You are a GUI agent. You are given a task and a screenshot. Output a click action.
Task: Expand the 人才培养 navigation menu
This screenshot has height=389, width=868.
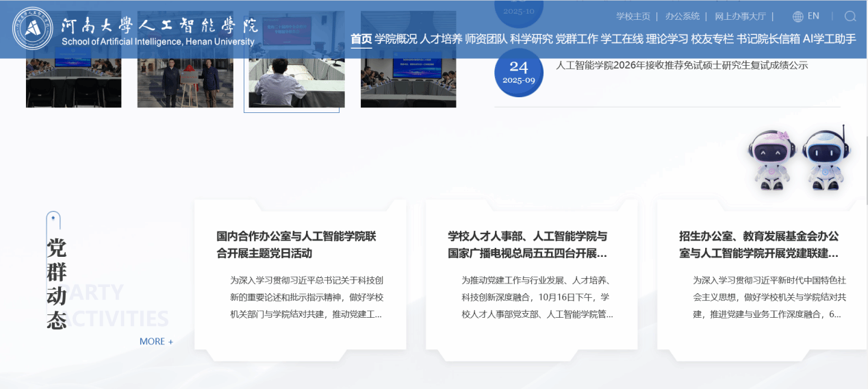click(x=441, y=39)
